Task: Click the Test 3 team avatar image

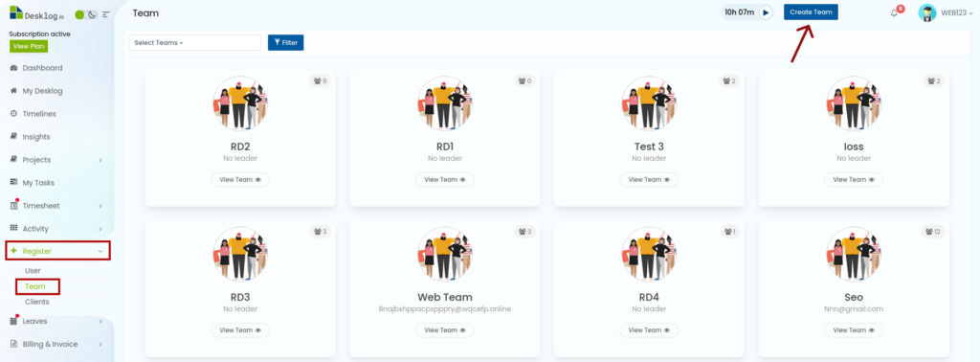Action: coord(649,103)
